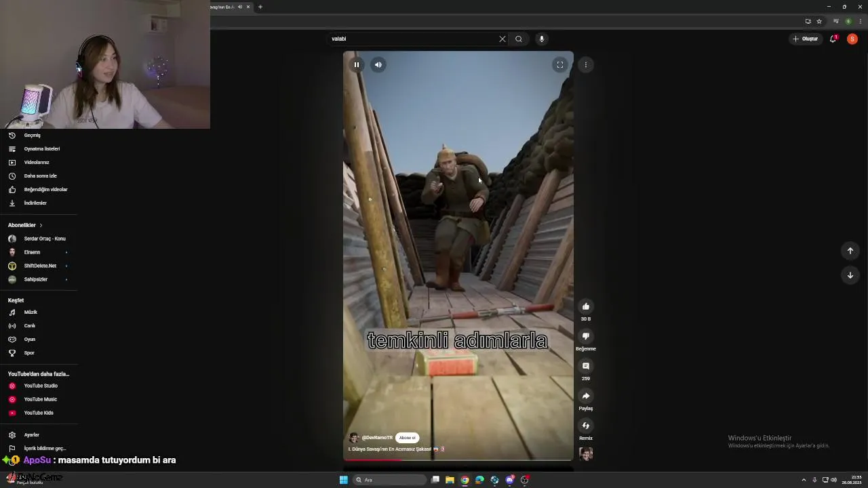The image size is (868, 488).
Task: Go to the previous Short (up arrow)
Action: click(850, 251)
